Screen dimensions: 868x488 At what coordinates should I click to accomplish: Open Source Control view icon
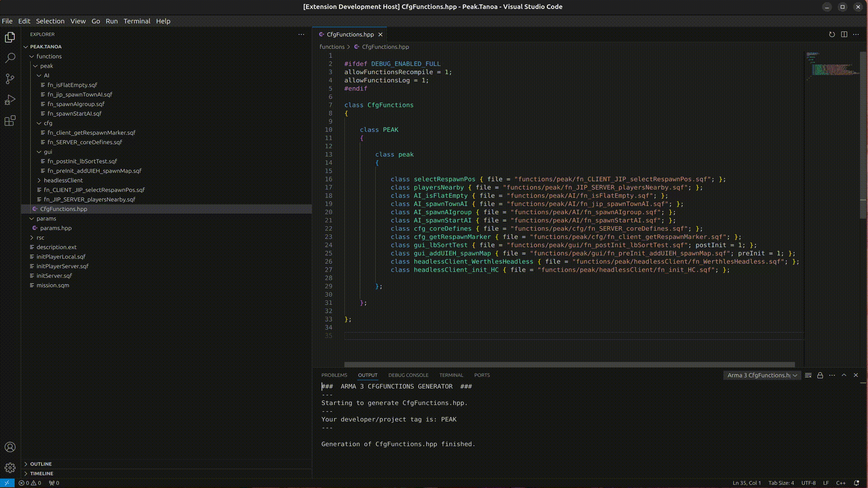10,79
